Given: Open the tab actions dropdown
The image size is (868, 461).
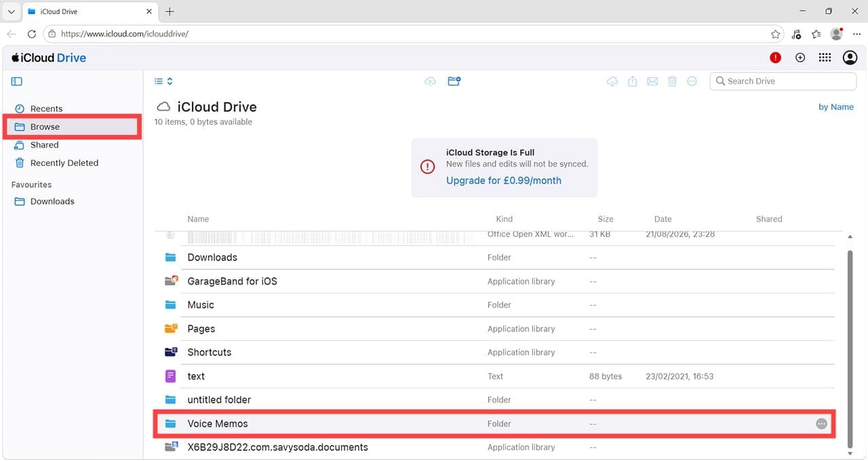Looking at the screenshot, I should click(x=11, y=12).
